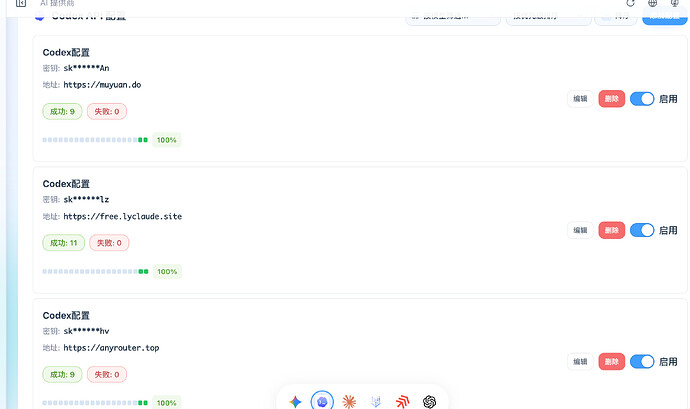Click the address https://muyuan.do

[102, 85]
